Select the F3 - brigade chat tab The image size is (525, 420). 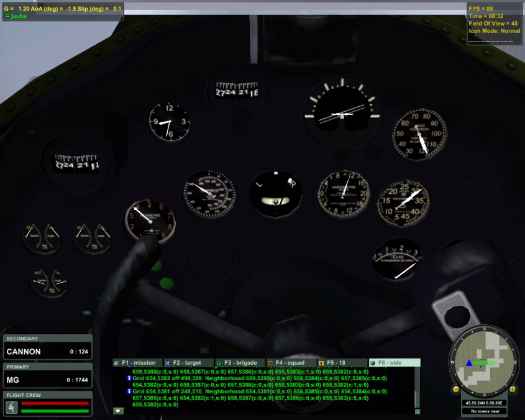pos(240,363)
